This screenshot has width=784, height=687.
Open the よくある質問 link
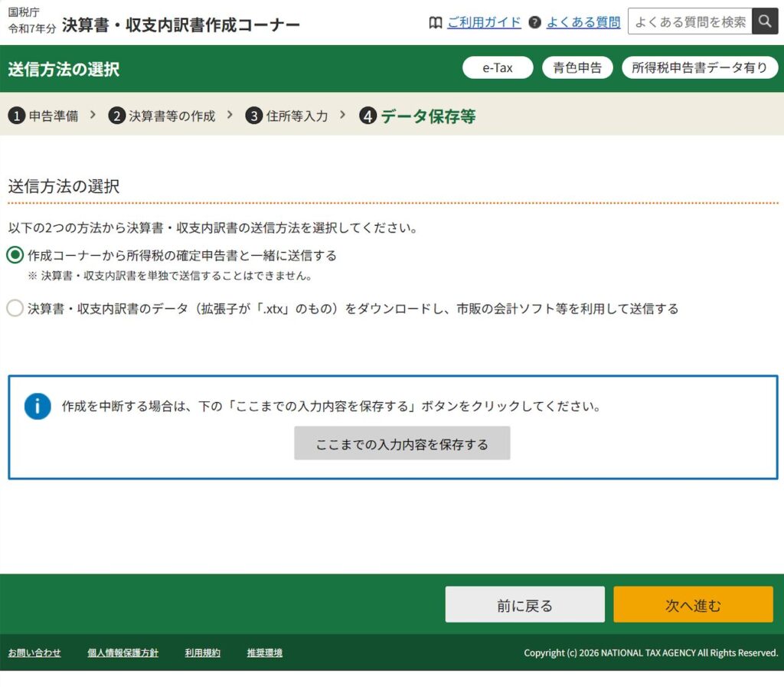click(x=583, y=22)
